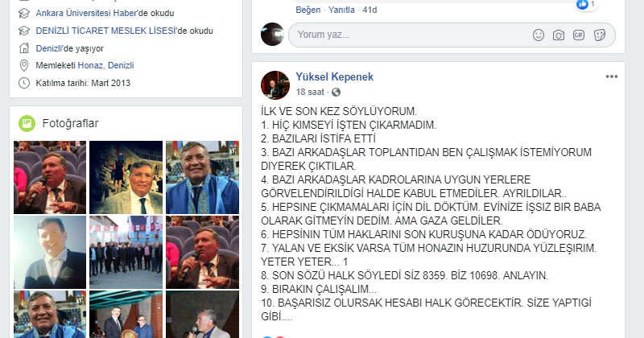Click the like reaction count bubble
This screenshot has width=644, height=338.
(587, 5)
